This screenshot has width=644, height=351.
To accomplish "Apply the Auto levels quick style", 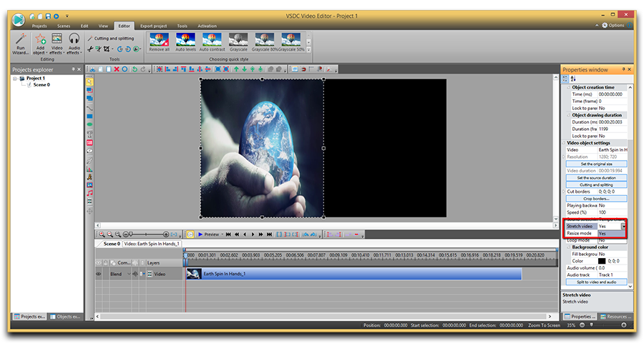I will [185, 42].
